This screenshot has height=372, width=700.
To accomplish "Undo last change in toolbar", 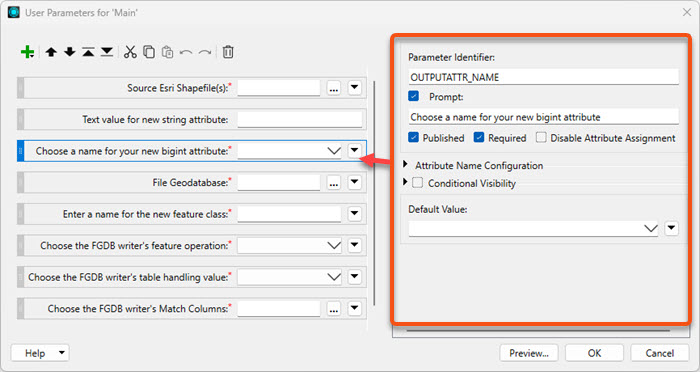I will (x=186, y=53).
